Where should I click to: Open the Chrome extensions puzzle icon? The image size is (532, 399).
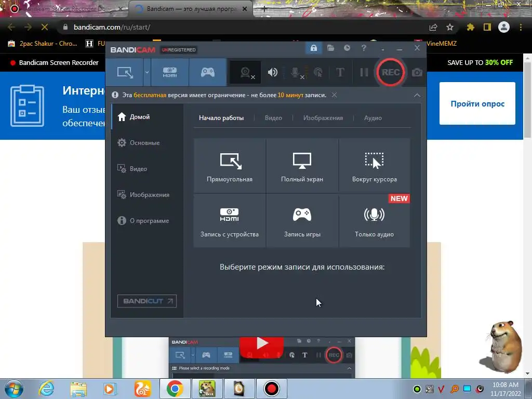pyautogui.click(x=470, y=27)
